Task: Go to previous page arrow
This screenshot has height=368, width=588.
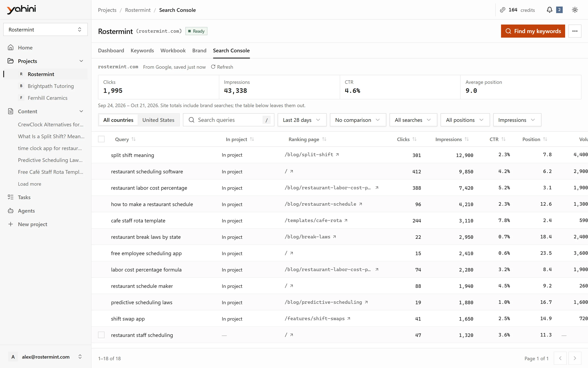Action: tap(560, 358)
